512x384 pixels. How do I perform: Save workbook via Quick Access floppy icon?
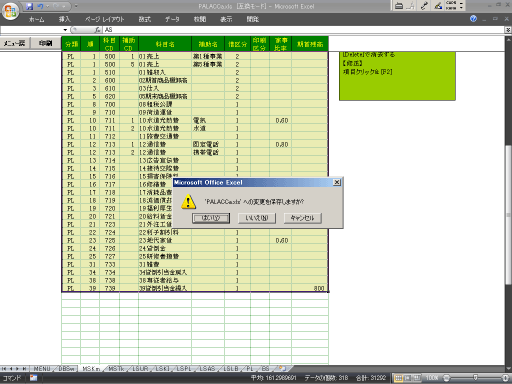[29, 6]
